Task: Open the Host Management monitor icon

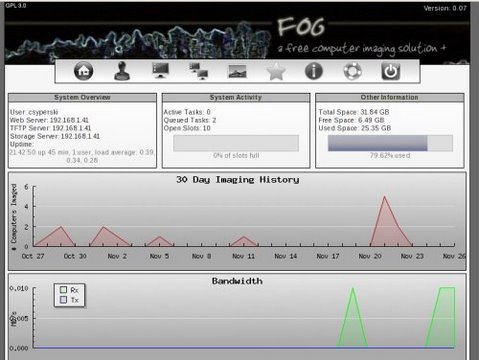Action: (x=160, y=71)
